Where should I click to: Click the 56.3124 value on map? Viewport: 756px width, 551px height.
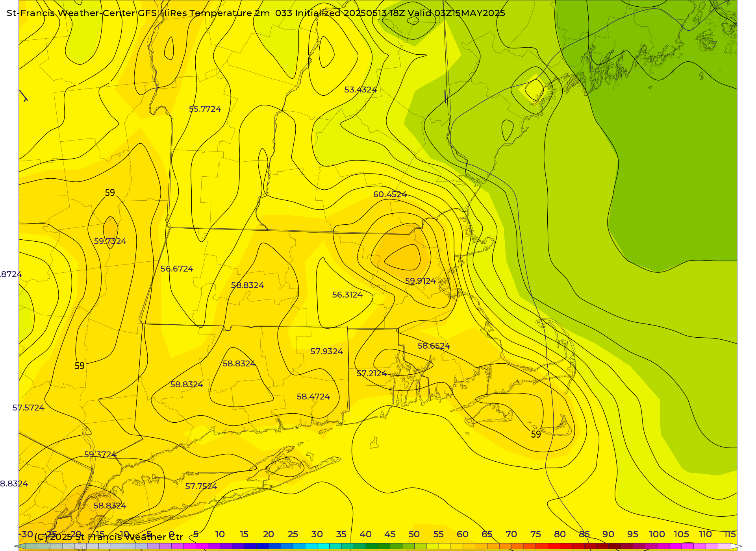tap(347, 295)
